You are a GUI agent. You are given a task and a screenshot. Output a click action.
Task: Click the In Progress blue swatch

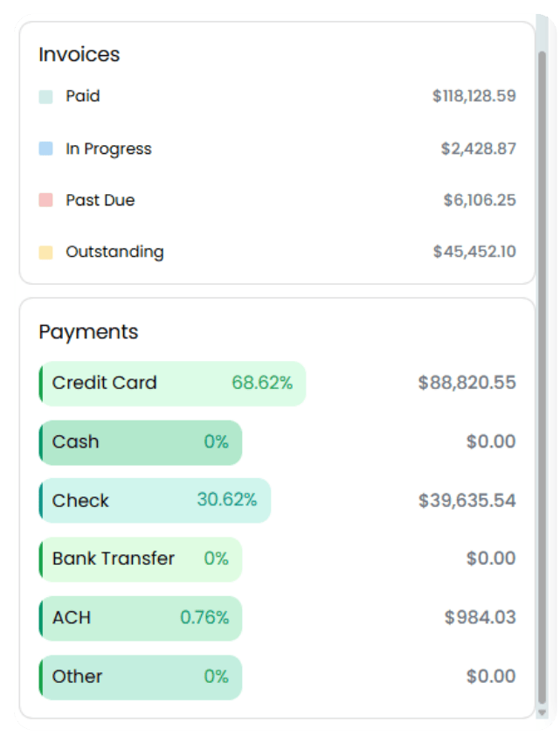point(45,149)
